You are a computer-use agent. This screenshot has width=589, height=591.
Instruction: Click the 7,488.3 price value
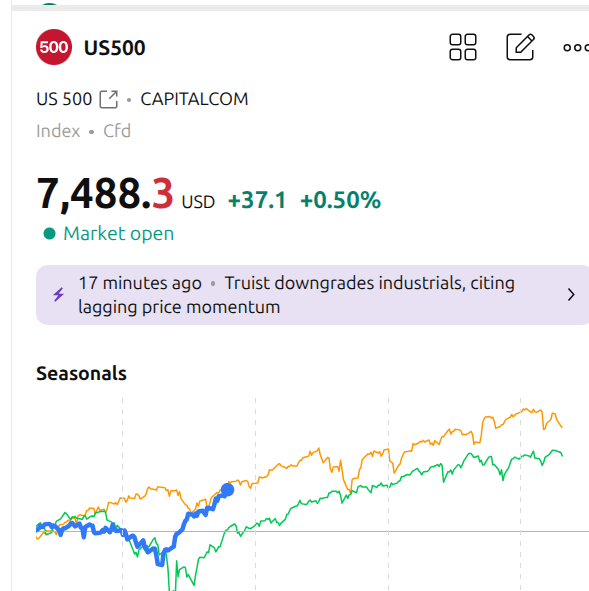105,194
